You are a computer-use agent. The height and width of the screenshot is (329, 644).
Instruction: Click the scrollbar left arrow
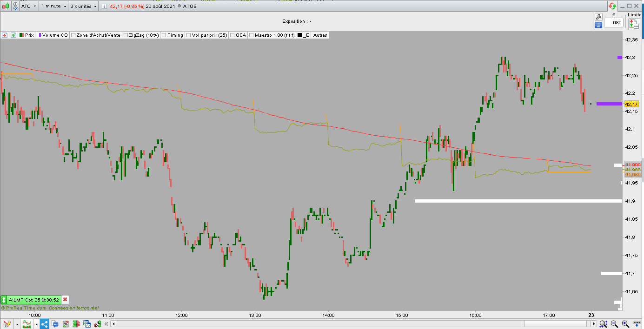(114, 324)
